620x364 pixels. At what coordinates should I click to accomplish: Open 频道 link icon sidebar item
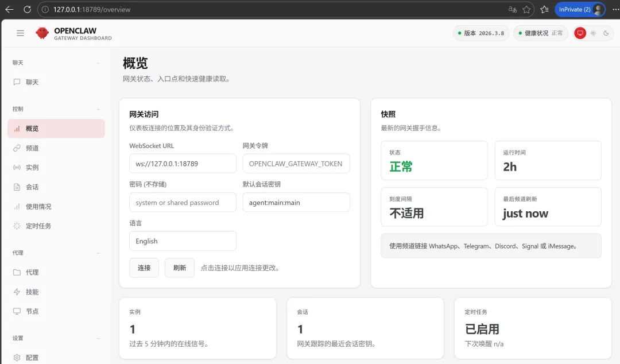(x=56, y=148)
